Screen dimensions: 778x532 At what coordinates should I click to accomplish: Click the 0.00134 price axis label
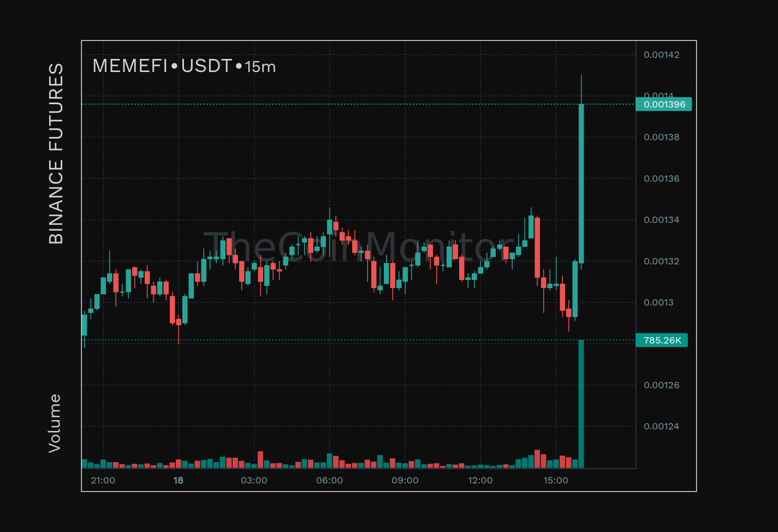pyautogui.click(x=661, y=220)
